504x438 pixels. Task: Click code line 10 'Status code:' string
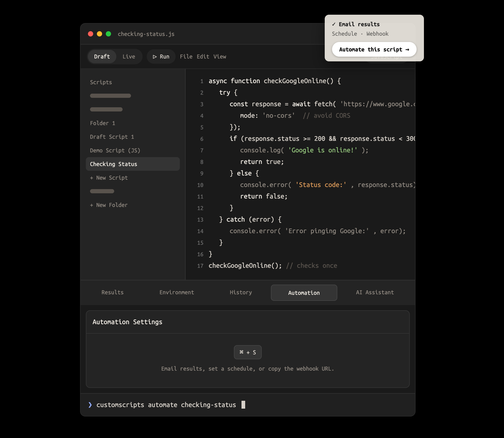point(321,185)
